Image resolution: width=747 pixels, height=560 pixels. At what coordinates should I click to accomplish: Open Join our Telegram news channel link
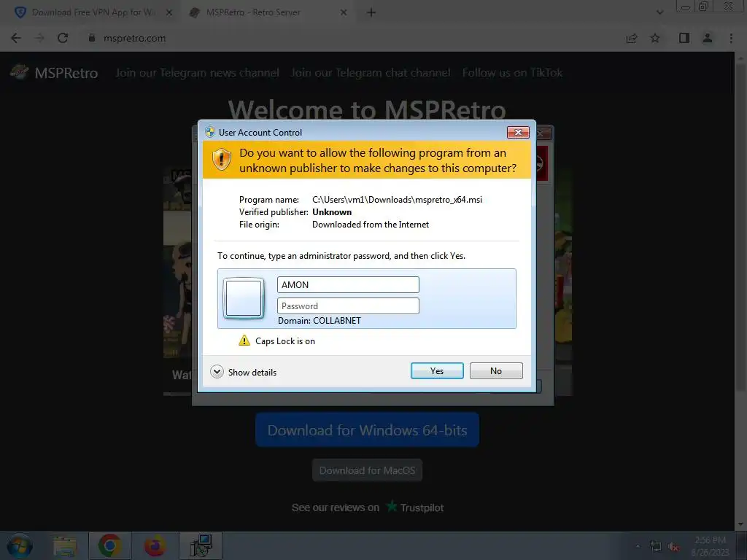[197, 72]
